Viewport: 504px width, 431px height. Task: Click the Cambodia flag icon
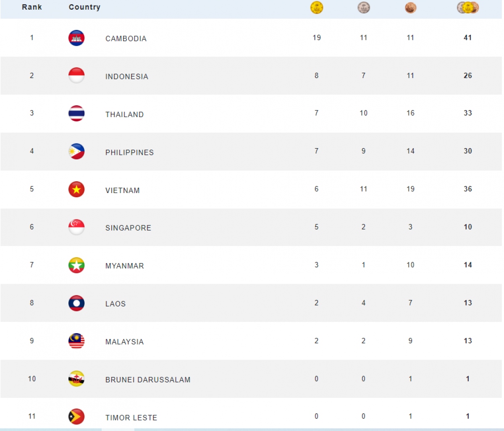[76, 38]
